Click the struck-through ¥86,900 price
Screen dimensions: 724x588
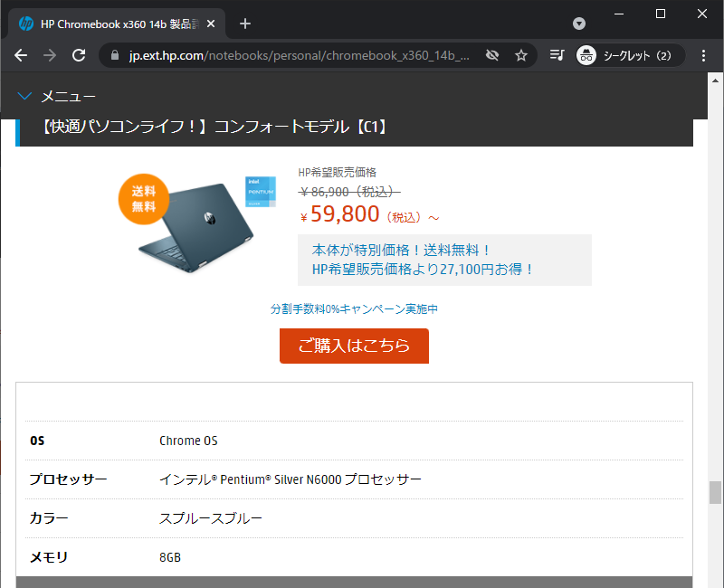tap(349, 192)
